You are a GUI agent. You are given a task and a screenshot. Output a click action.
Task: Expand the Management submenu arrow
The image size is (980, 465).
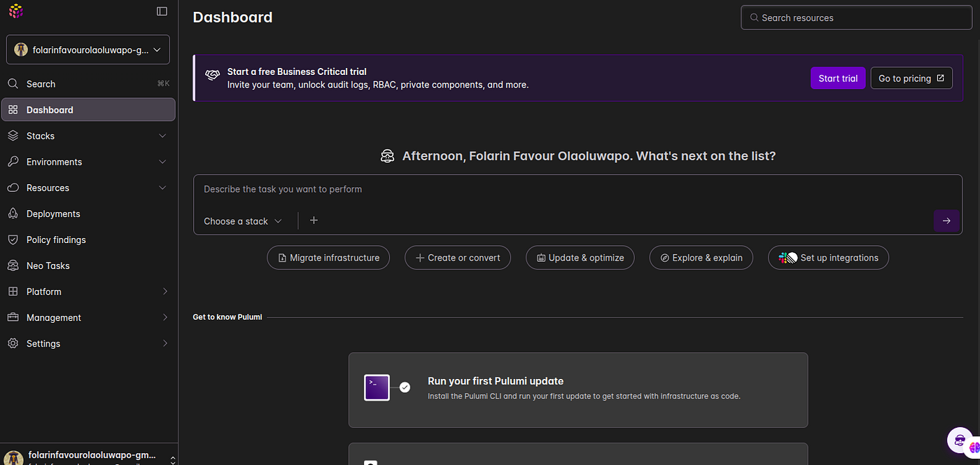pyautogui.click(x=165, y=317)
